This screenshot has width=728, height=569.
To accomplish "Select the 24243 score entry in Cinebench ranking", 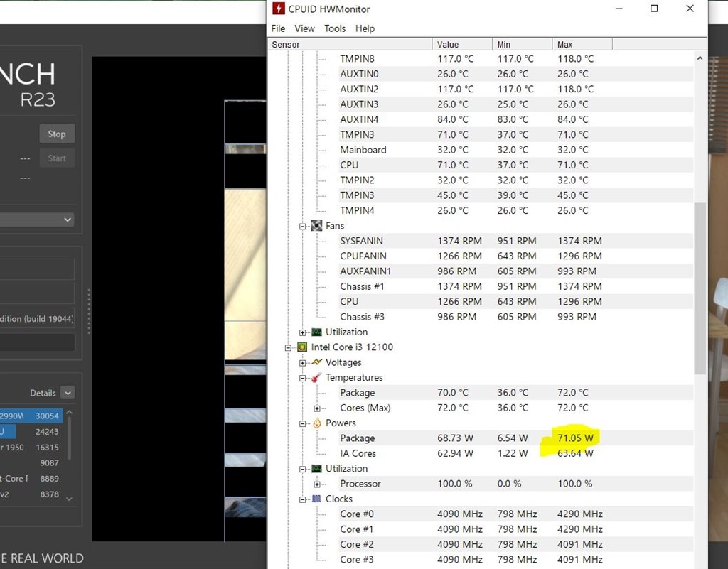I will pos(31,432).
